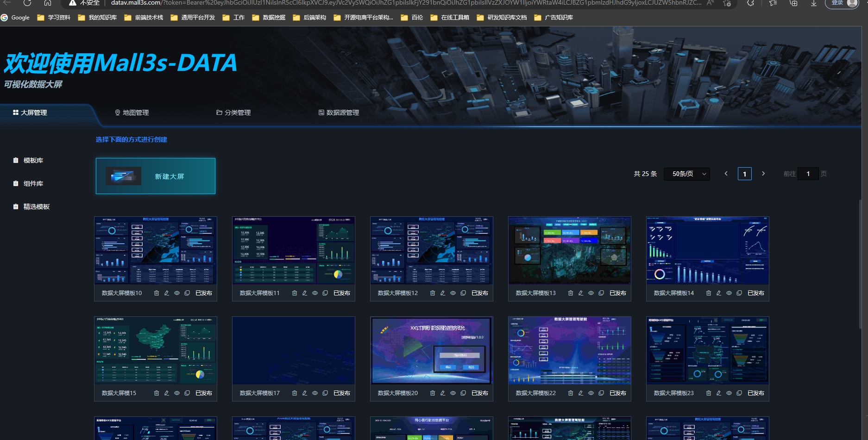868x440 pixels.
Task: Edit 数据大屏模板11 with pencil icon
Action: (x=305, y=293)
